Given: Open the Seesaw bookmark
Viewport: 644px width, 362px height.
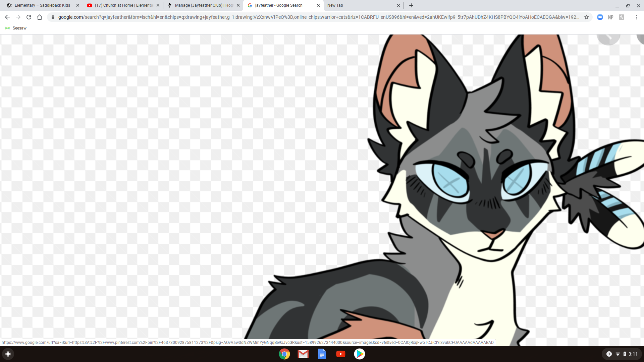Looking at the screenshot, I should [x=16, y=28].
